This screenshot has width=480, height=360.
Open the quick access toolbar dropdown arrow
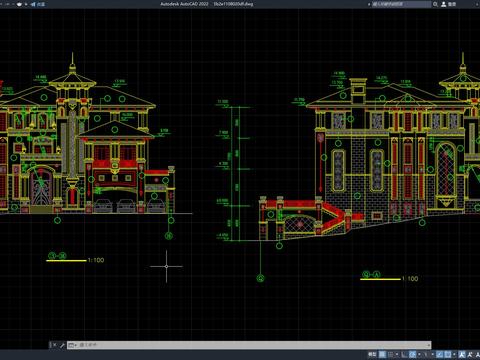(x=26, y=4)
